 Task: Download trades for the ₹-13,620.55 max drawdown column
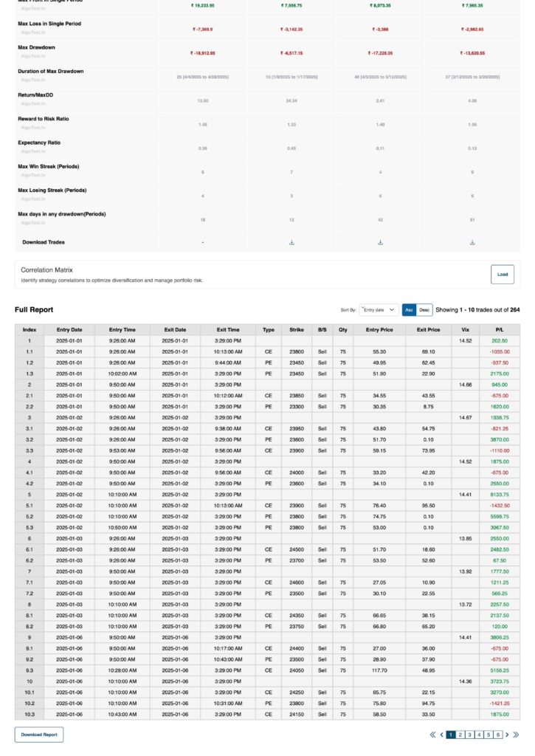coord(472,242)
